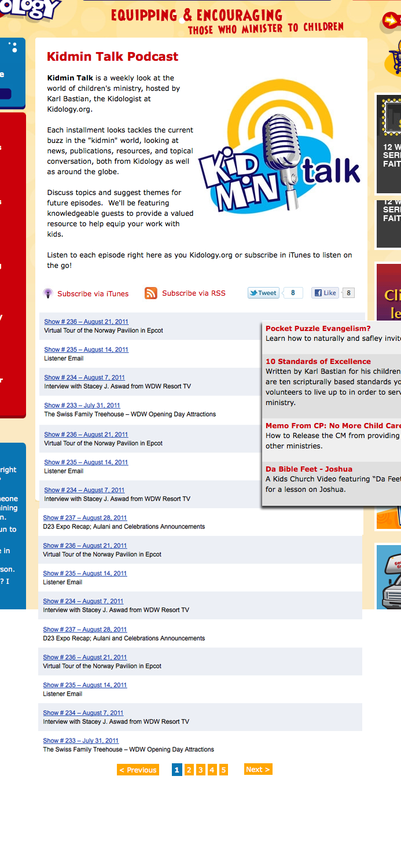Click the like count box beside Like
Viewport: 401px width, 868px height.
[x=348, y=293]
